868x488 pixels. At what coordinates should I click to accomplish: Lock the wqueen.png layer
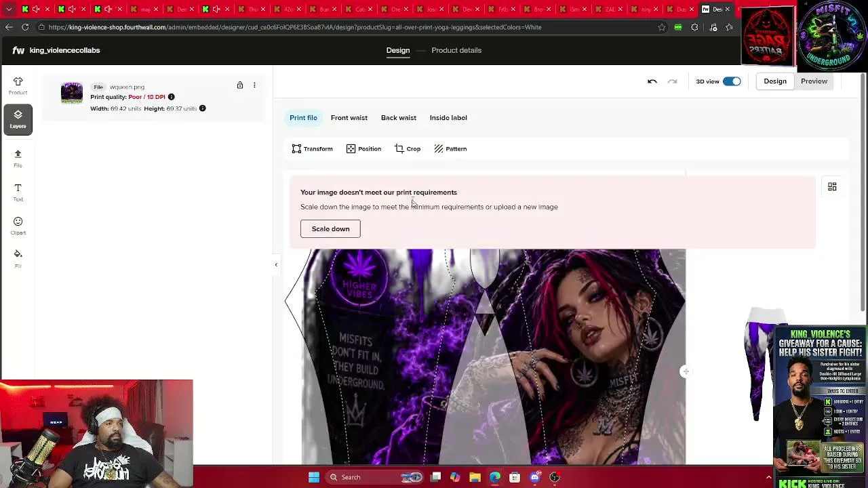coord(239,85)
